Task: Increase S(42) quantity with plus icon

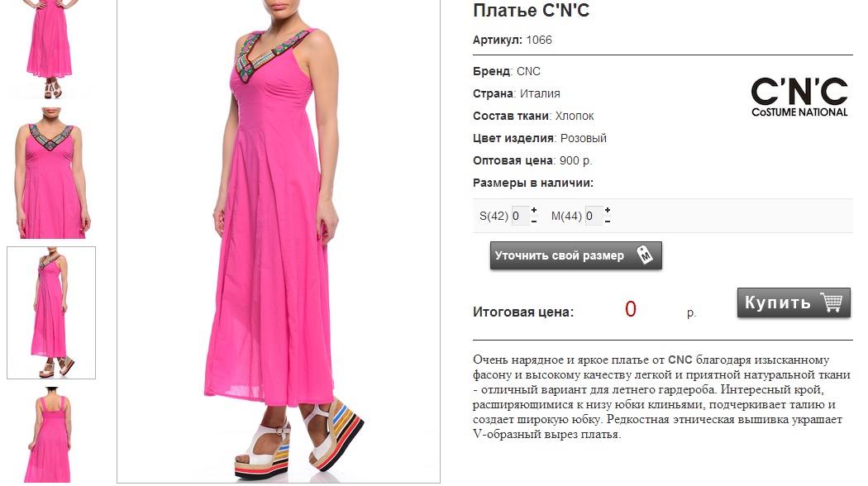Action: (534, 210)
